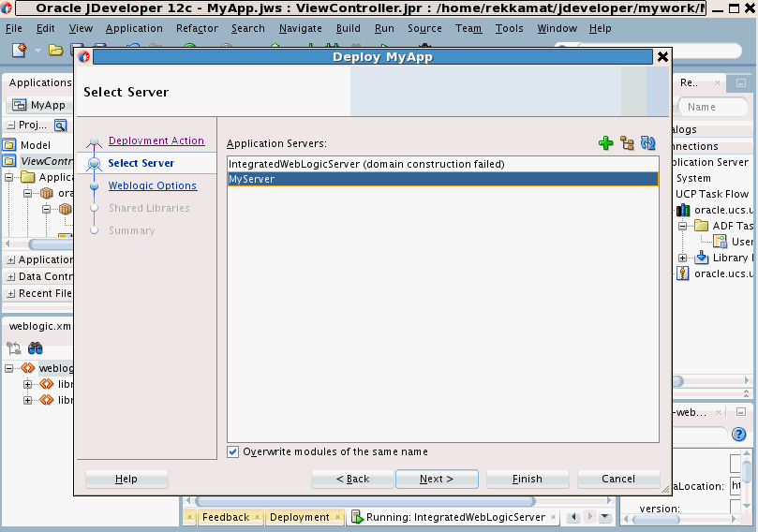Click the books library icon in the Resources panel
The width and height of the screenshot is (758, 532).
pyautogui.click(x=683, y=210)
